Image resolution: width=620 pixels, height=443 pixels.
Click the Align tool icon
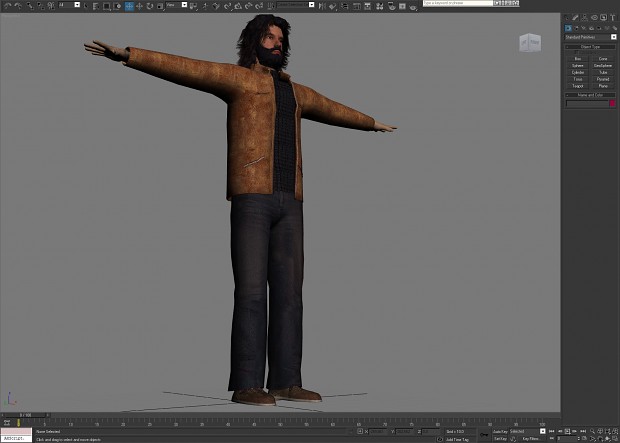333,6
